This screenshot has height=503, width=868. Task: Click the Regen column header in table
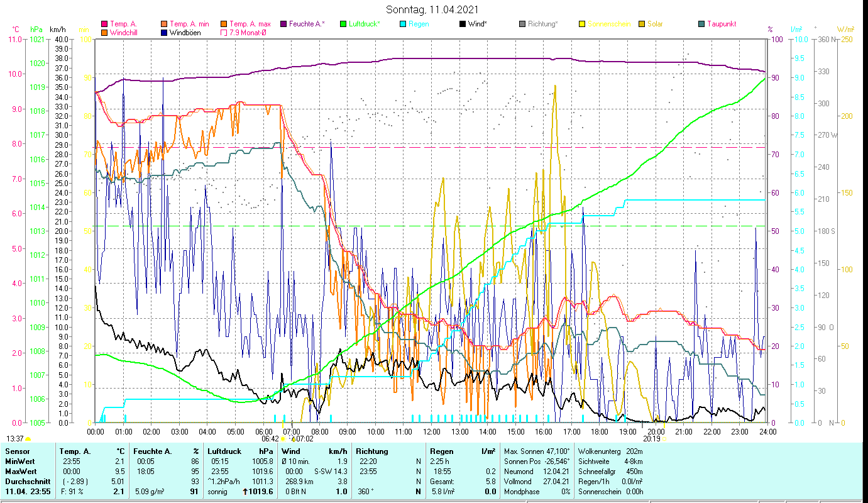[441, 451]
